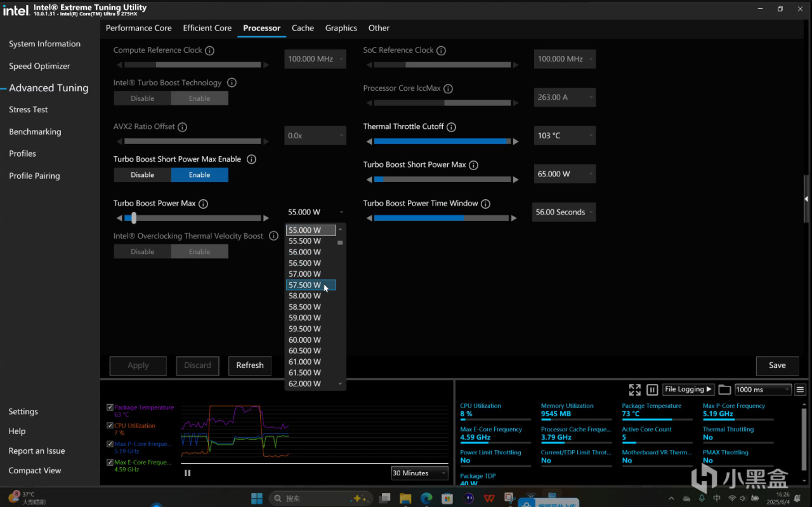Click the Turbo Boost Power Time Window slider track
This screenshot has width=812, height=507.
[441, 218]
